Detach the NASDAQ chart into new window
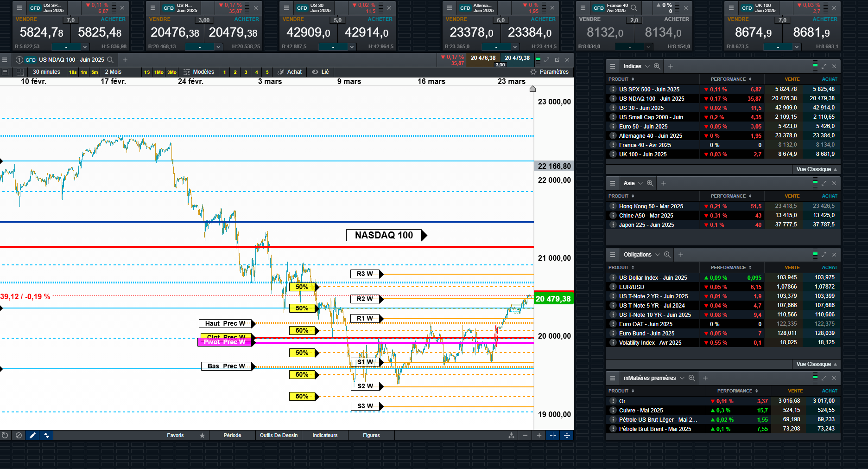 (557, 60)
